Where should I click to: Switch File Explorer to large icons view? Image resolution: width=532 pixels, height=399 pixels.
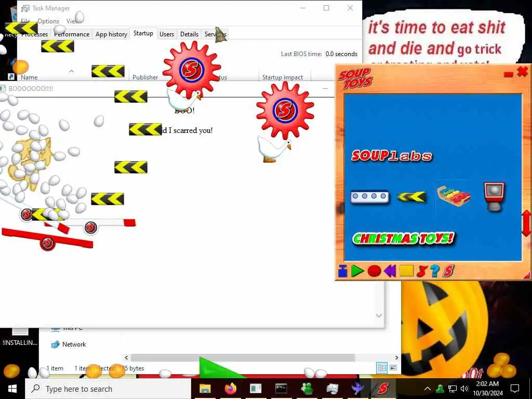[393, 368]
